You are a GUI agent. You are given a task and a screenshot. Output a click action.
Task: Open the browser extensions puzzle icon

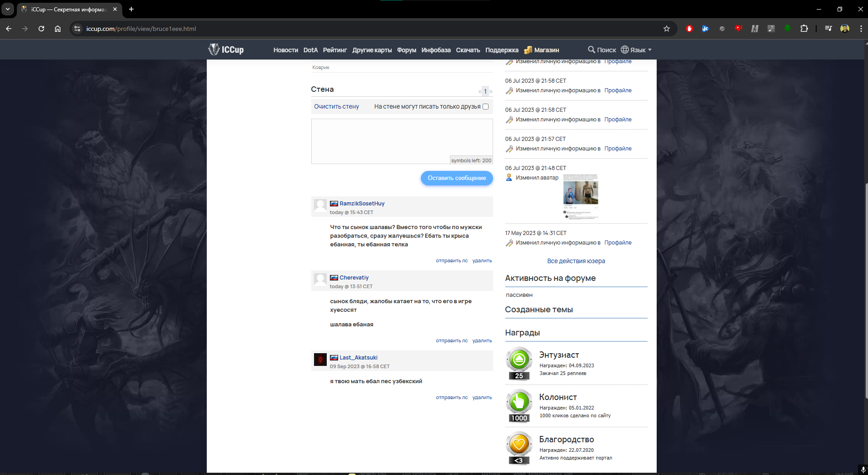tap(804, 29)
